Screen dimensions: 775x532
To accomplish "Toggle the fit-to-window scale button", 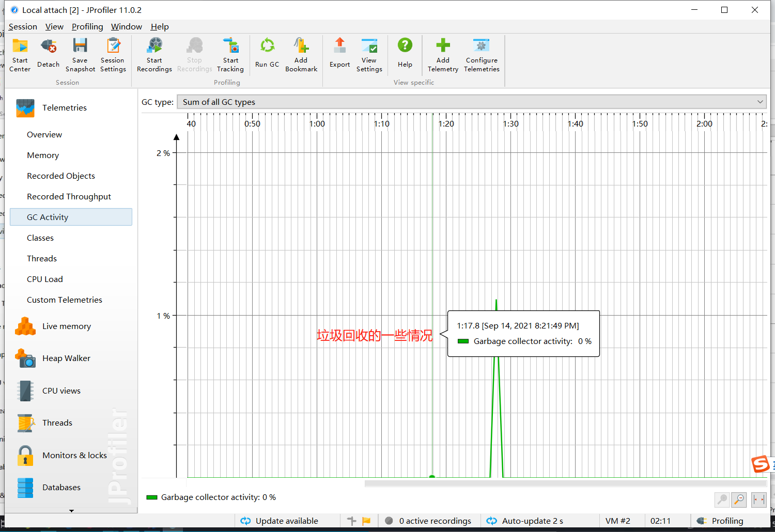I will click(758, 499).
